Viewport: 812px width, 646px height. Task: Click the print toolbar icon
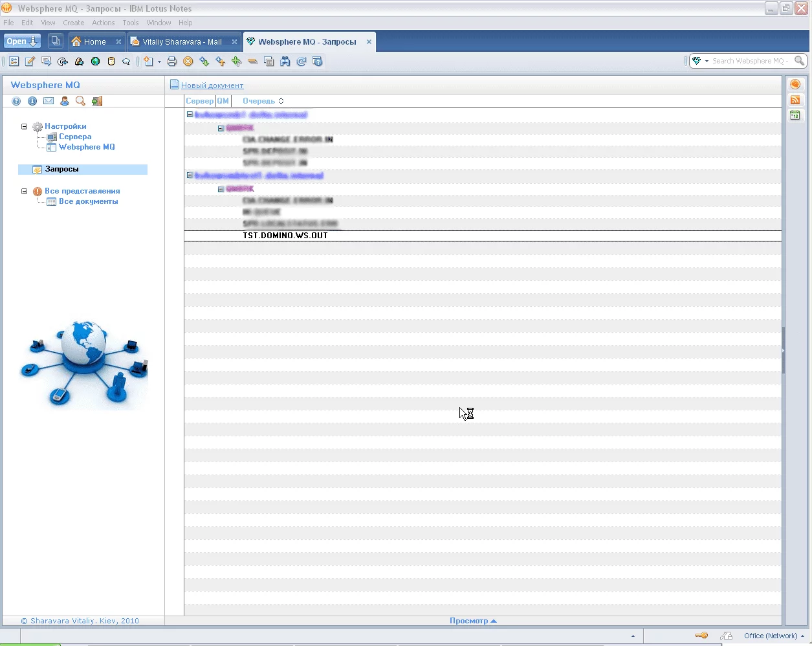171,61
